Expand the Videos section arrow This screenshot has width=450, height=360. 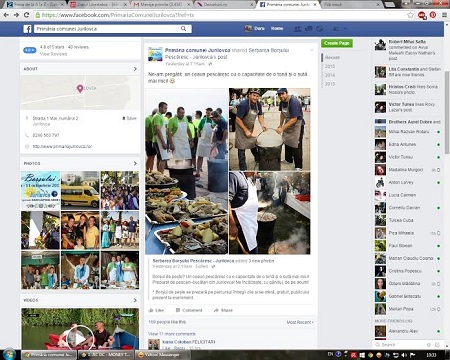click(135, 300)
